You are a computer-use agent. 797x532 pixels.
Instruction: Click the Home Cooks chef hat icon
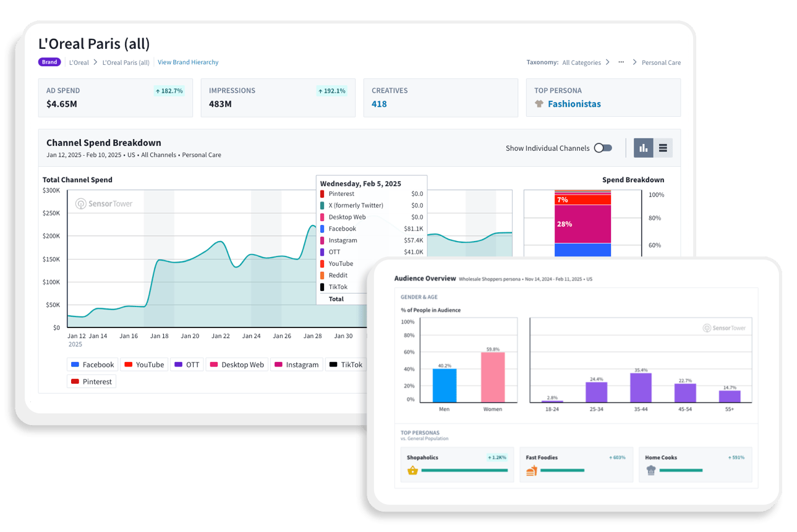click(x=650, y=471)
